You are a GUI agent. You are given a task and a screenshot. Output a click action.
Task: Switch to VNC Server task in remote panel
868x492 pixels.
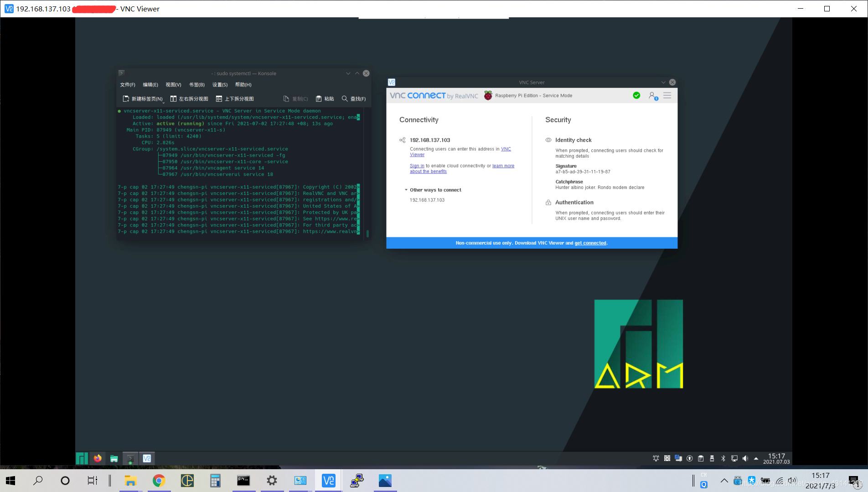(147, 458)
